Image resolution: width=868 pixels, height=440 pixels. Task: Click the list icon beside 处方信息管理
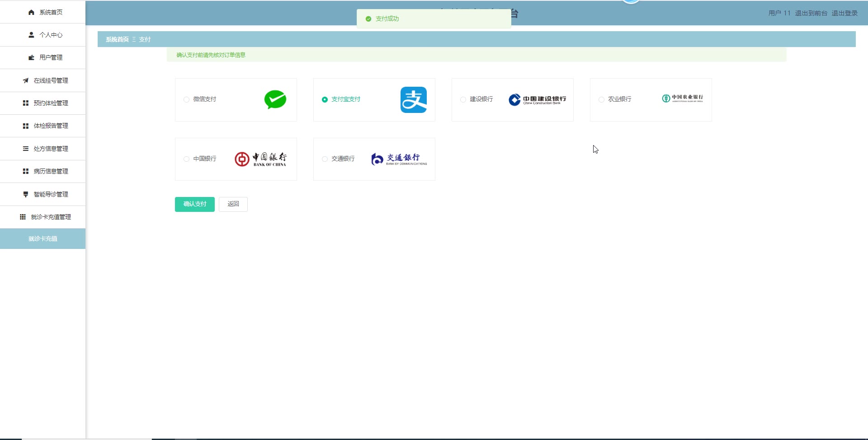click(x=26, y=149)
